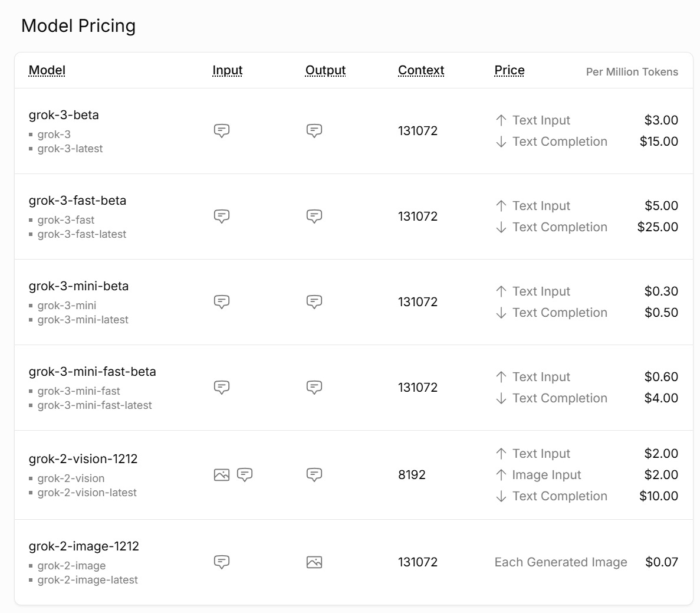Viewport: 700px width, 613px height.
Task: Click the text output icon for grok-3-mini-fast-beta
Action: (x=314, y=387)
